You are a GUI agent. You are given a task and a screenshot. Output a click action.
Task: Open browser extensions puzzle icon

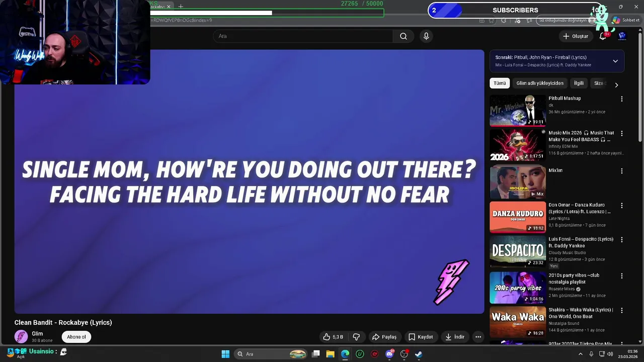[503, 21]
